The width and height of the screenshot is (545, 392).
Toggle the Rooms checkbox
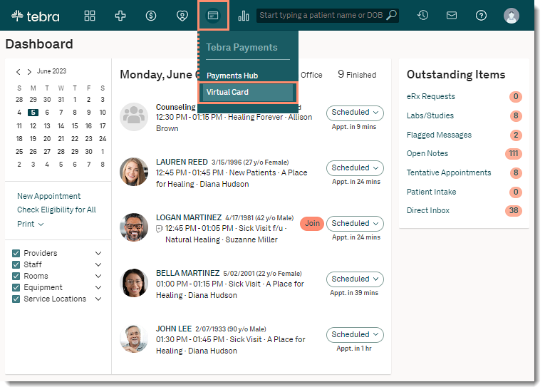[16, 276]
